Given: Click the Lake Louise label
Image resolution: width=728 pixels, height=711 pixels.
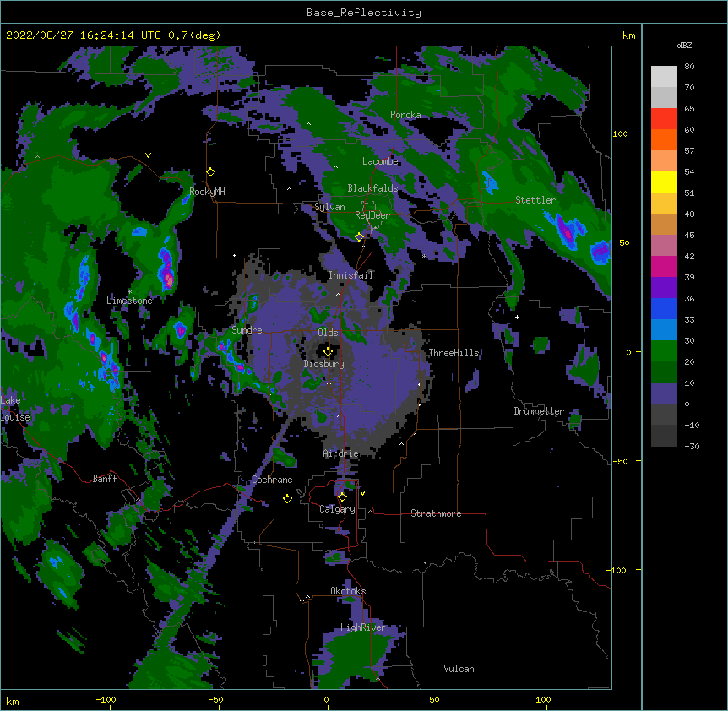Looking at the screenshot, I should coord(15,409).
